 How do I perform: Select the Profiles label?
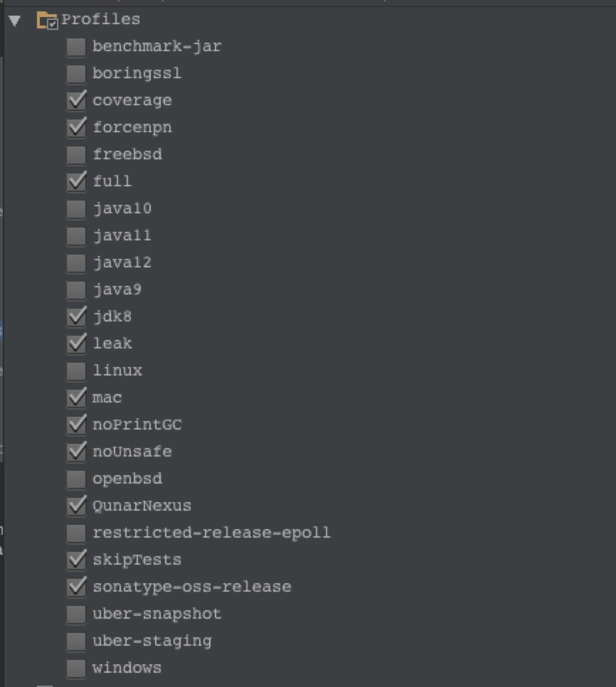(x=101, y=20)
